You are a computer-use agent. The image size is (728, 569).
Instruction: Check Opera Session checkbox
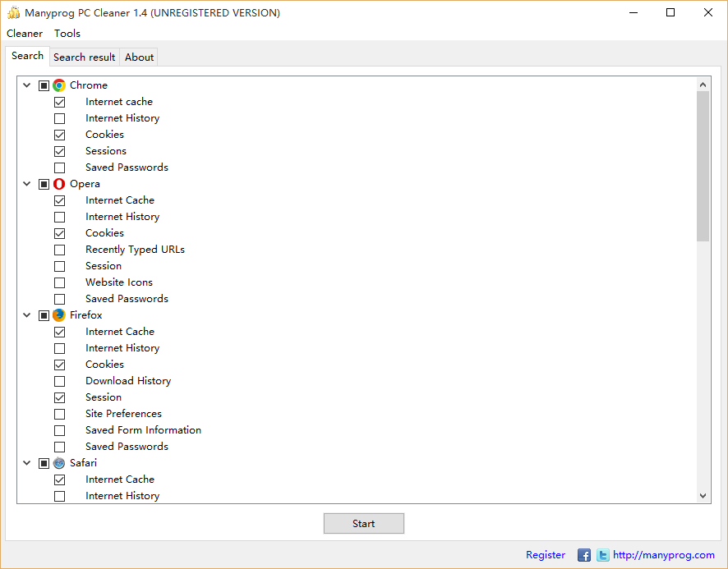coord(59,266)
